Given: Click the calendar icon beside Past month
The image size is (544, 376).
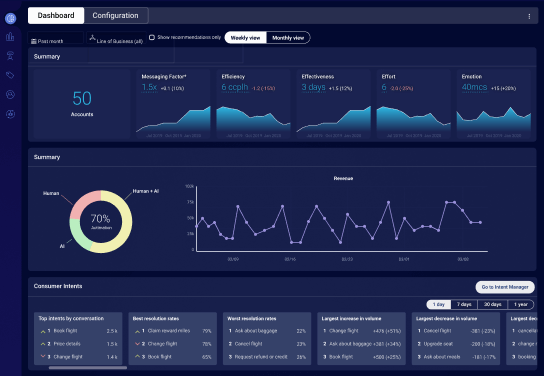Looking at the screenshot, I should tap(34, 41).
